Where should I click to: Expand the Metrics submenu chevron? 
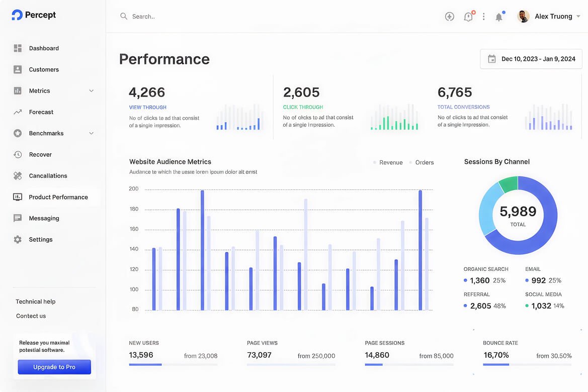91,90
